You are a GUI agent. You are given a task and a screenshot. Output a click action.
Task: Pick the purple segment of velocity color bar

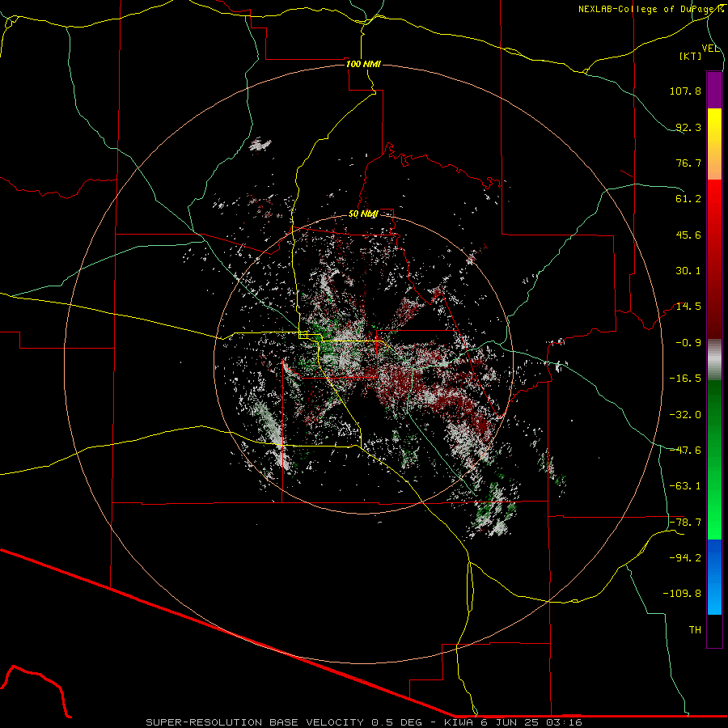pyautogui.click(x=714, y=90)
